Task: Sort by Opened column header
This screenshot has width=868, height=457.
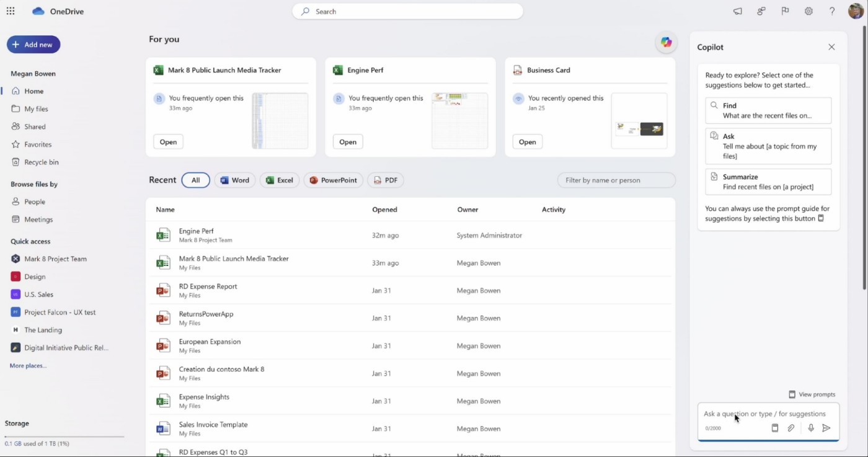Action: click(x=384, y=210)
